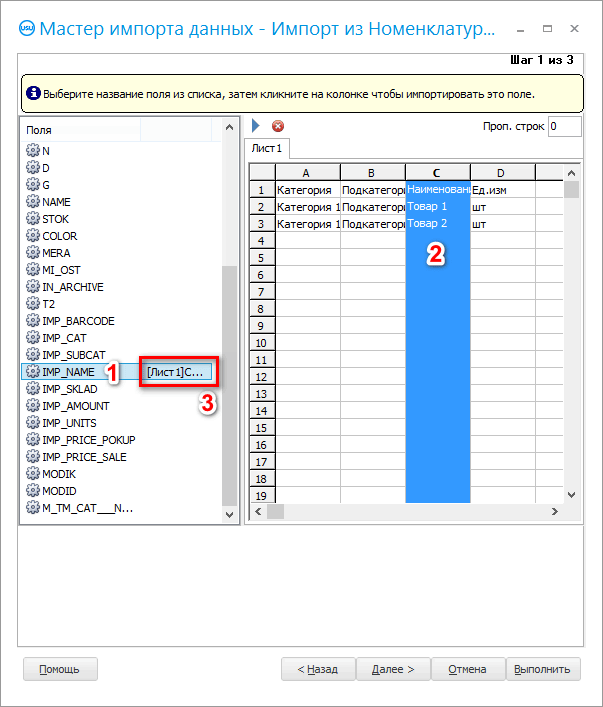Click the gear icon next to N field

click(x=32, y=151)
